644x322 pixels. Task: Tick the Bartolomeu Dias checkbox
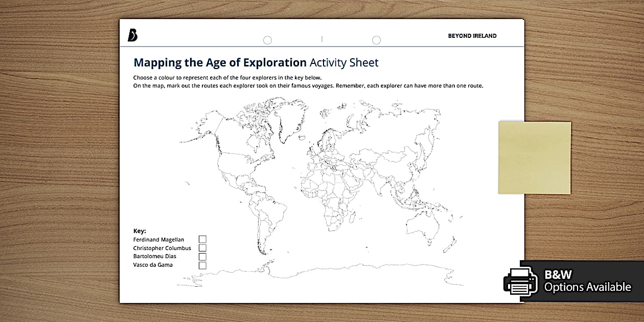[x=202, y=256]
